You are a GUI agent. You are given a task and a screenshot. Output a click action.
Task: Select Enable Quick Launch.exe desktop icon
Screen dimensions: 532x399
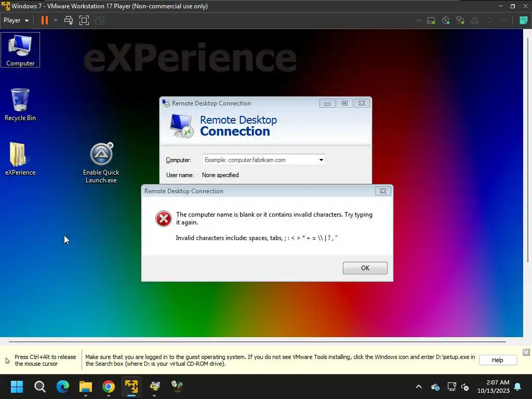click(x=101, y=163)
